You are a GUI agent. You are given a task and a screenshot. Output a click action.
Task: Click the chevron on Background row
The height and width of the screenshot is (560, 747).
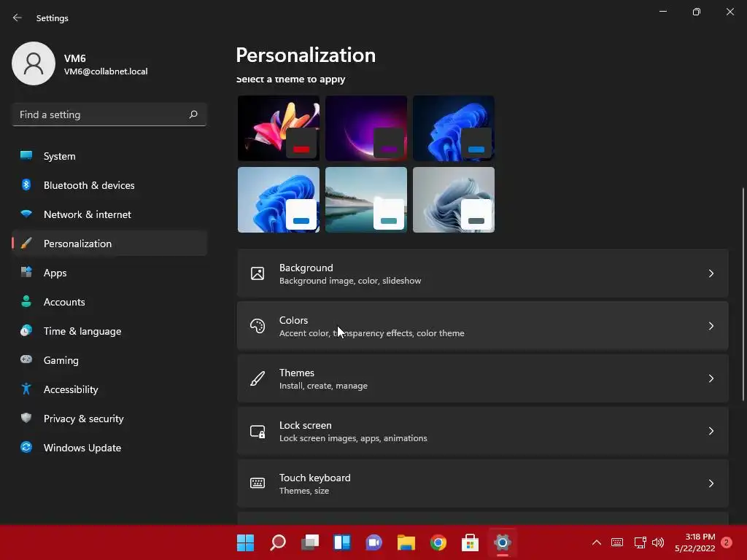click(x=711, y=273)
